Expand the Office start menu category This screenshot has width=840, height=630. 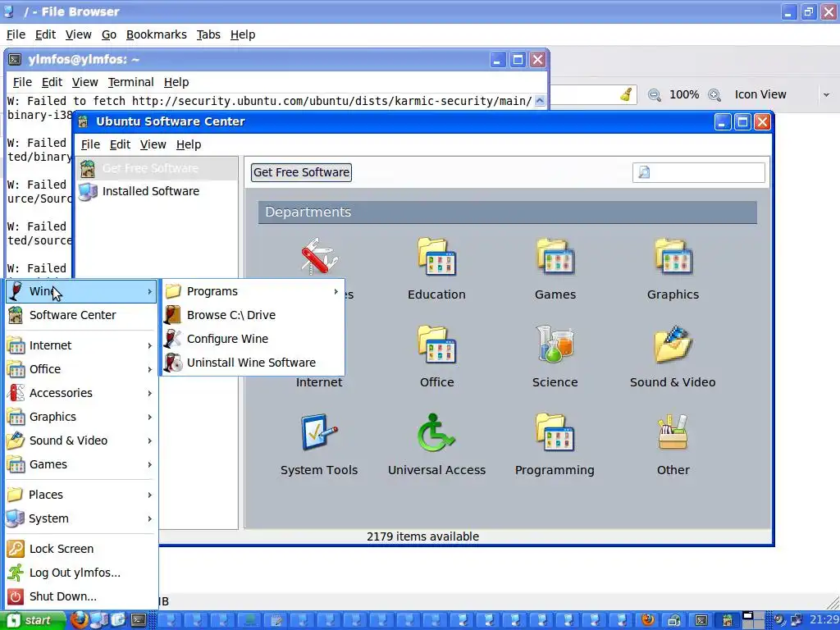click(x=81, y=369)
